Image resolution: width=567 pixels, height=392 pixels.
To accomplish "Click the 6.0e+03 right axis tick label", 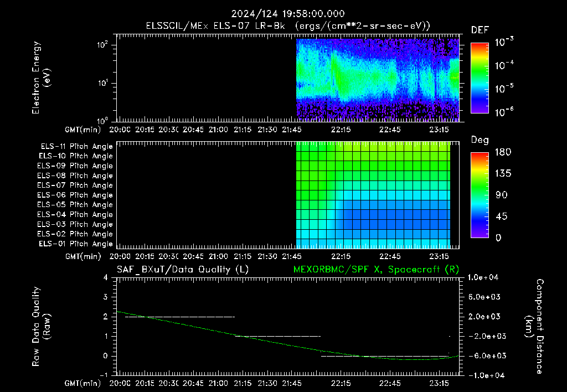I will pos(484,297).
